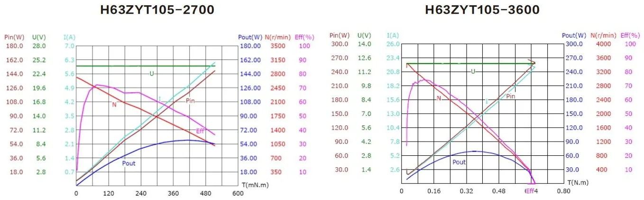Click the 25.2 voltage axis value
This screenshot has height=200, width=644.
point(39,60)
